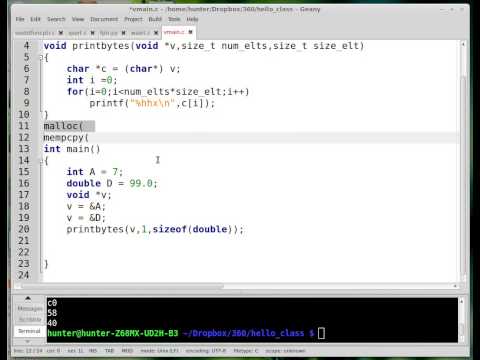Close the fourth document tab
Screen dimensions: 480x360
click(x=156, y=33)
